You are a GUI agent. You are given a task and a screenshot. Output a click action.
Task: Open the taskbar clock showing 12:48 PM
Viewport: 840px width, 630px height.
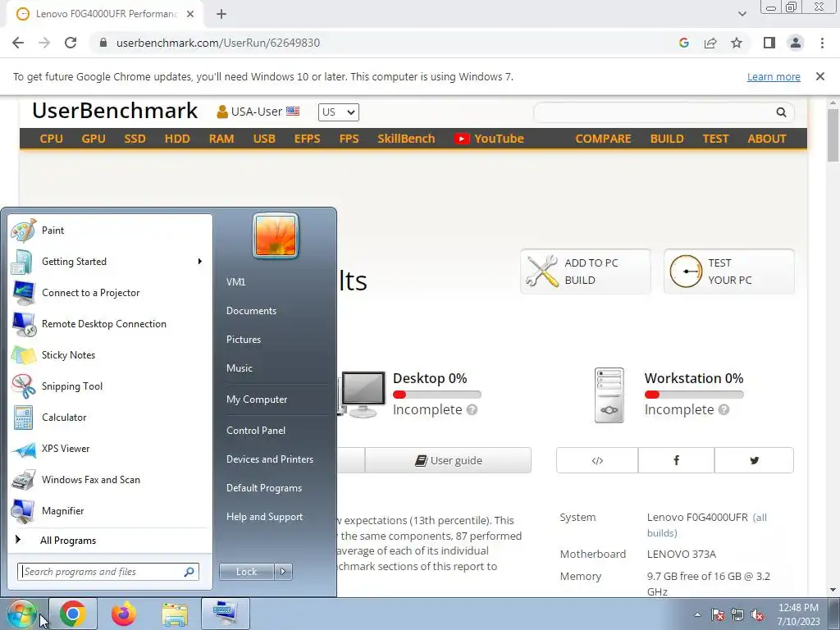pos(798,614)
